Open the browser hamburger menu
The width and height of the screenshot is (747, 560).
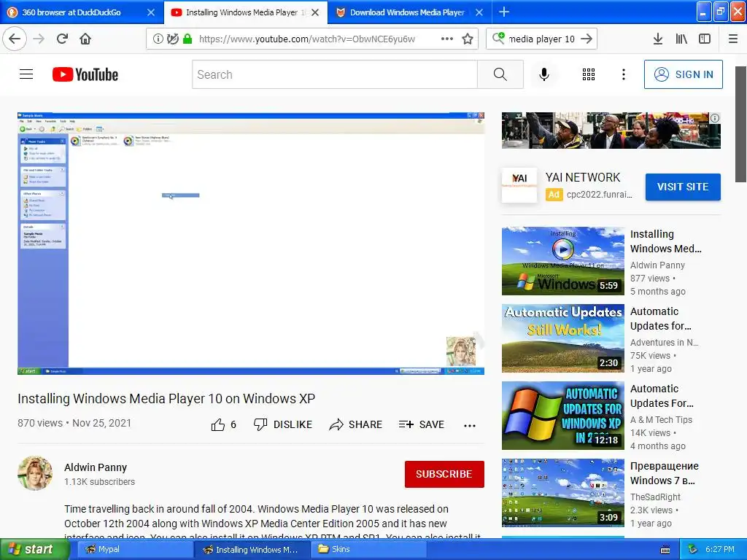tap(733, 39)
